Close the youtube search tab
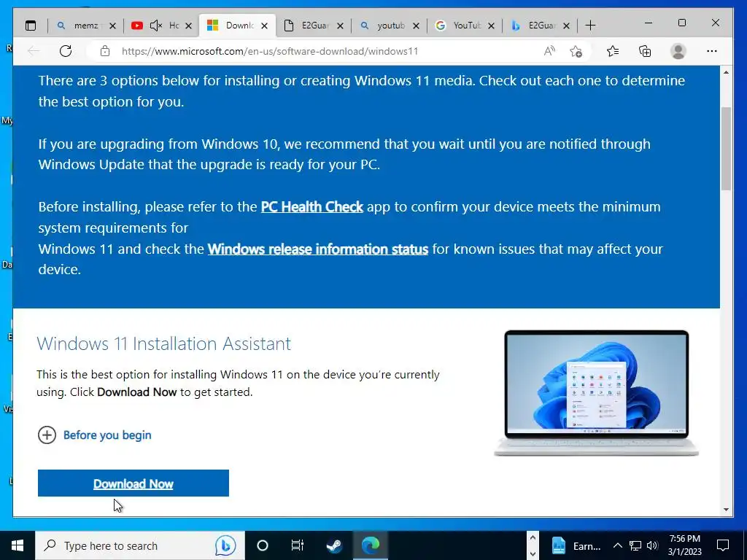 coord(416,26)
